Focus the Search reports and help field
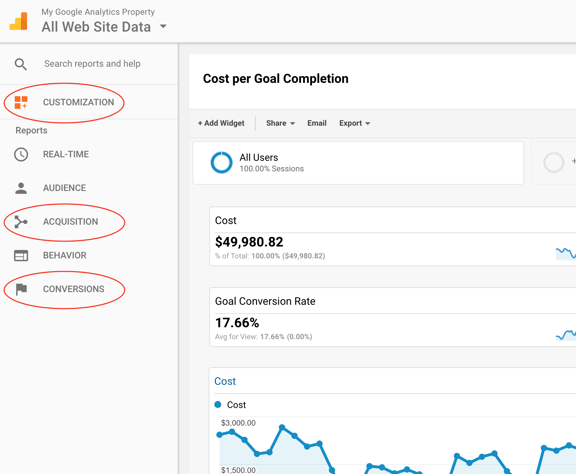 [92, 64]
